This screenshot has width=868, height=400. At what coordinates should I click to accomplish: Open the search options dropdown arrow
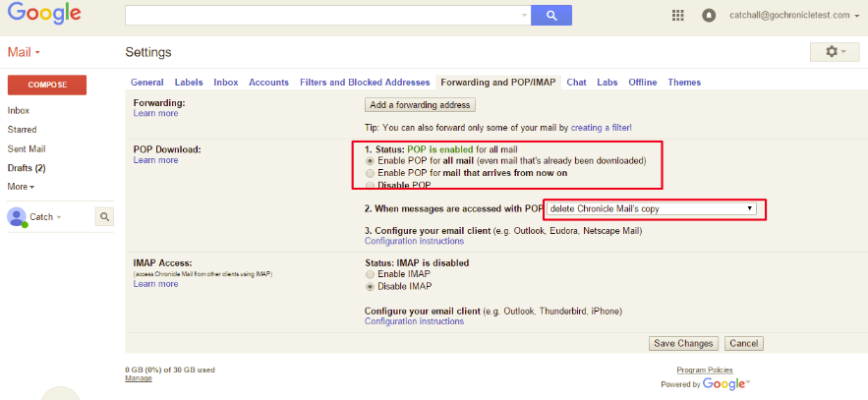524,16
